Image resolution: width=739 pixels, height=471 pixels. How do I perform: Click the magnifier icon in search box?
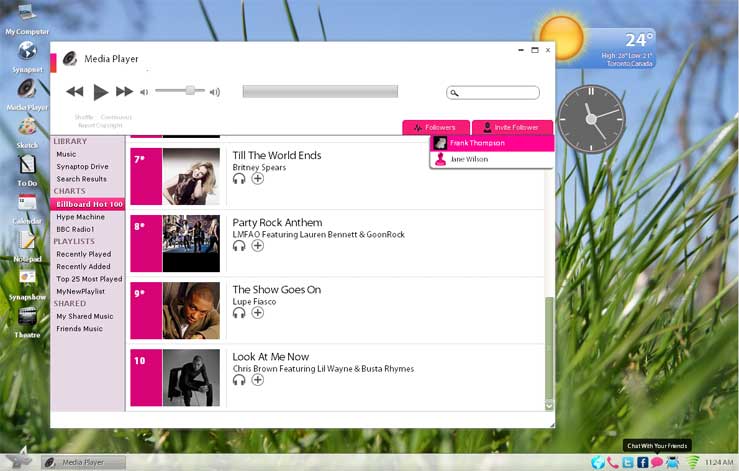454,93
